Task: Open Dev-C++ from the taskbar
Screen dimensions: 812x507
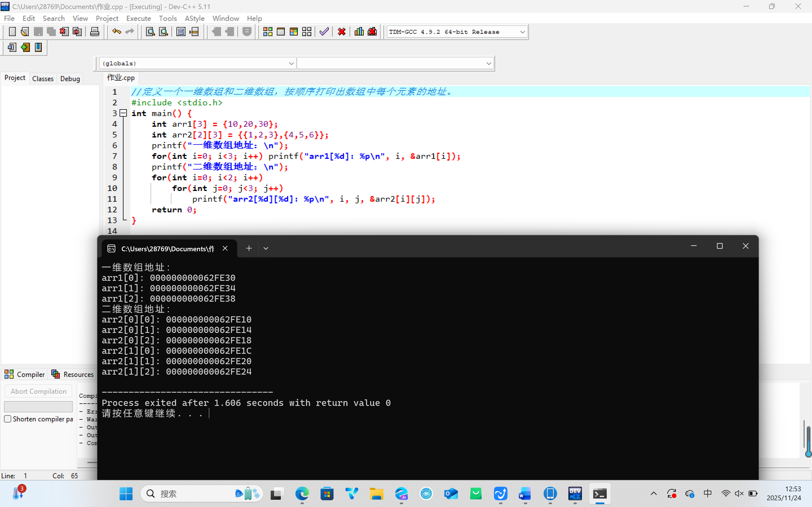Action: click(x=575, y=493)
